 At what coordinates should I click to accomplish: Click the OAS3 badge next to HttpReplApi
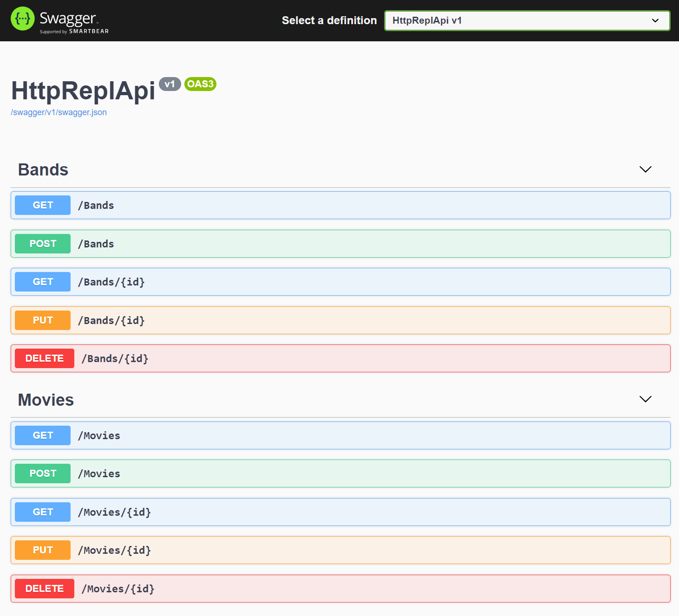pos(200,84)
